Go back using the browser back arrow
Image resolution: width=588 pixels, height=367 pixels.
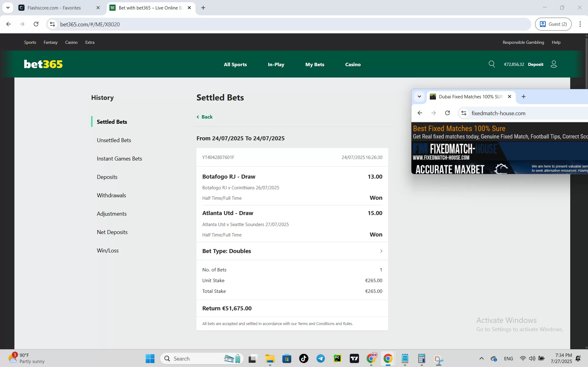(x=8, y=24)
